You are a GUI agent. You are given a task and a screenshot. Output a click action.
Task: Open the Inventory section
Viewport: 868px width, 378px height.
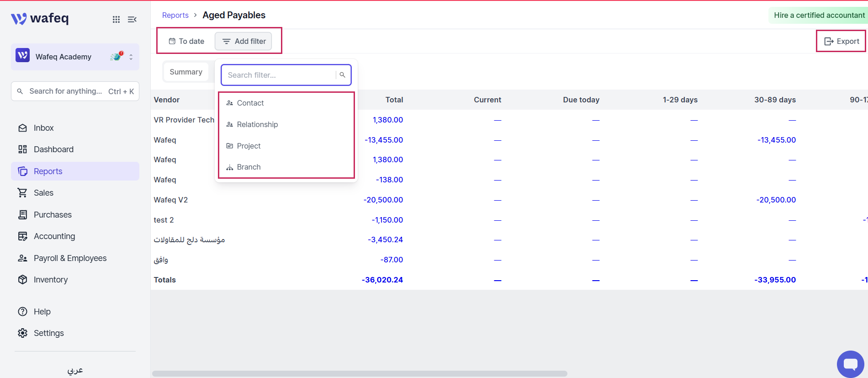tap(75, 280)
